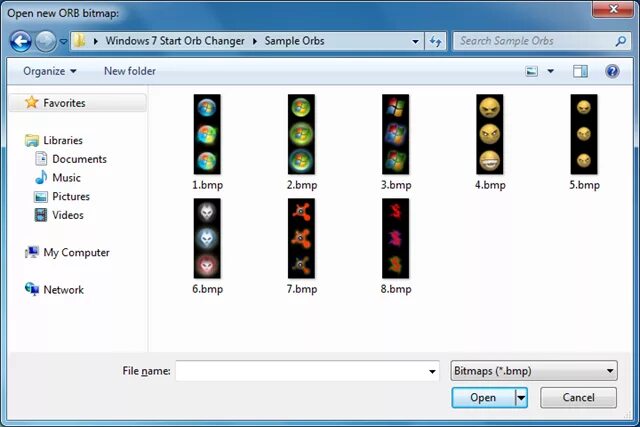The image size is (640, 427).
Task: Click the Pictures library icon
Action: tap(41, 197)
